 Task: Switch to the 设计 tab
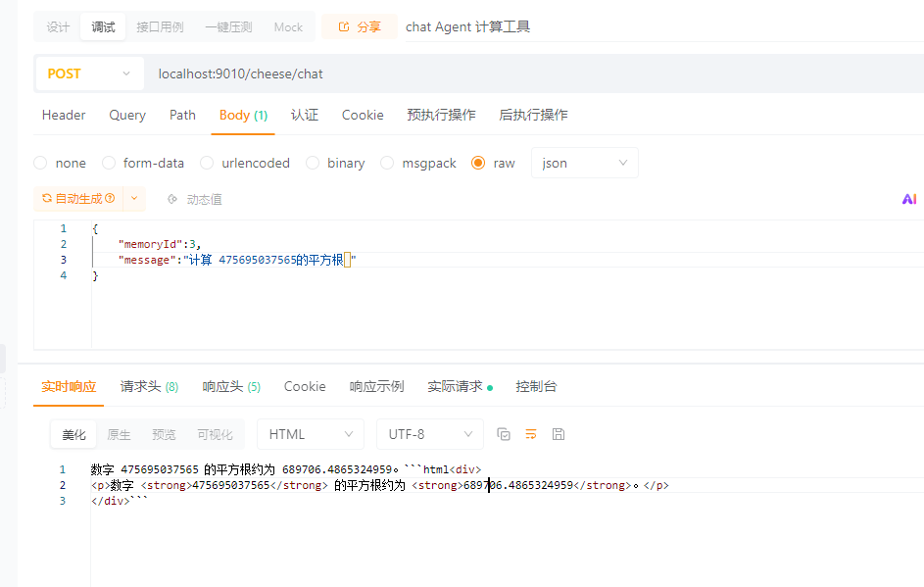pos(58,27)
